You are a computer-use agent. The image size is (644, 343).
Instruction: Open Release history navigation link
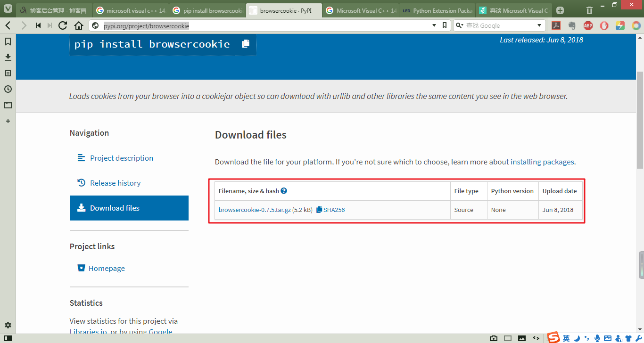click(116, 183)
